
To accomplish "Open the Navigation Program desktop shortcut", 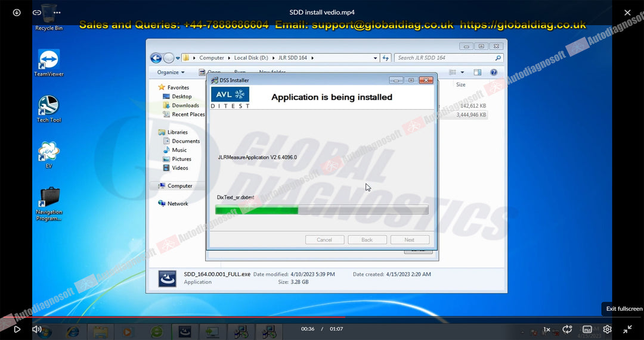I will (49, 204).
